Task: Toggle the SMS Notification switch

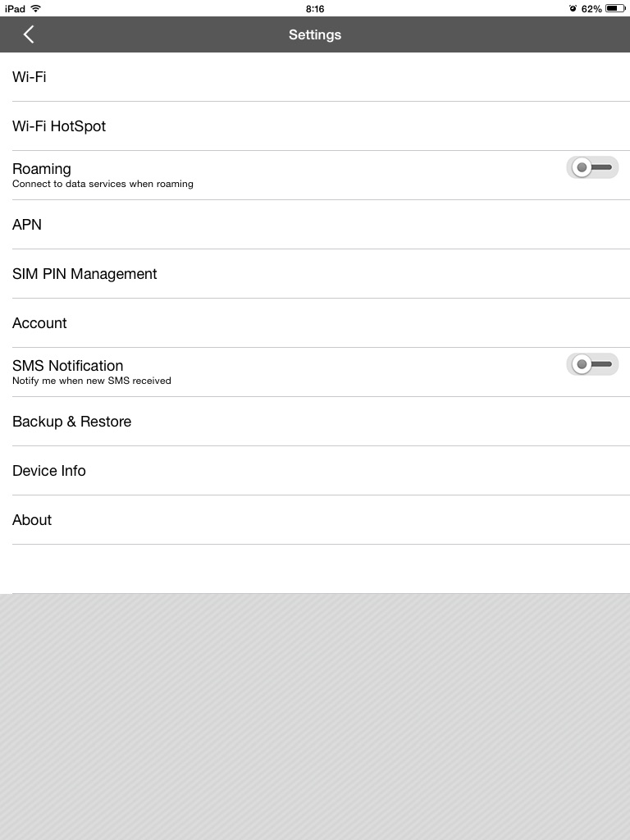Action: pos(592,364)
